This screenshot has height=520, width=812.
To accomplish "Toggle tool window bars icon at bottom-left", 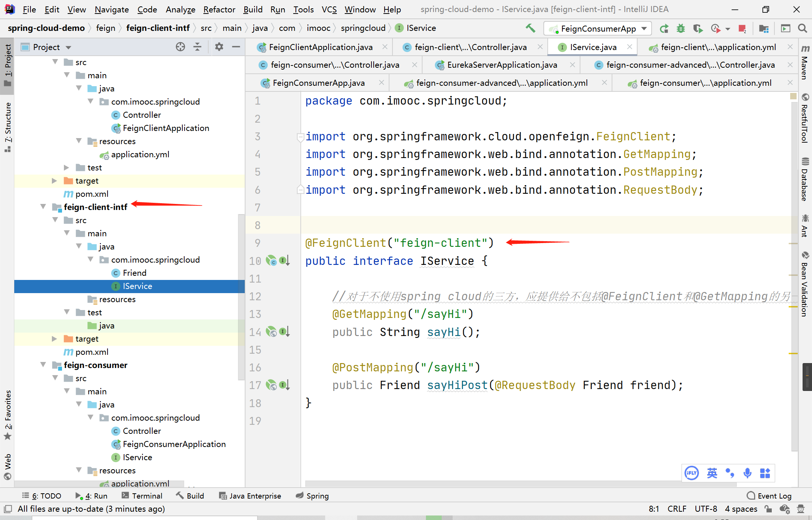I will pos(8,509).
